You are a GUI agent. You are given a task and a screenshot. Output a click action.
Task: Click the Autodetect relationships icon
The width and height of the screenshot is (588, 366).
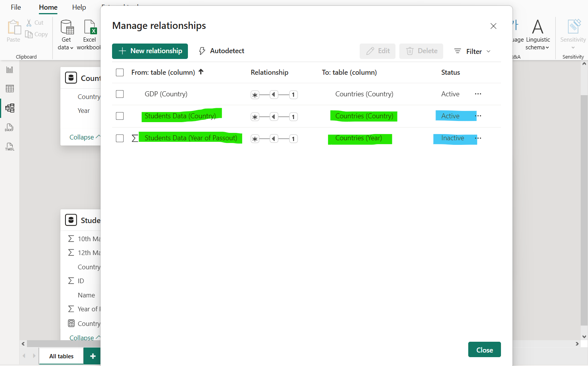(202, 50)
